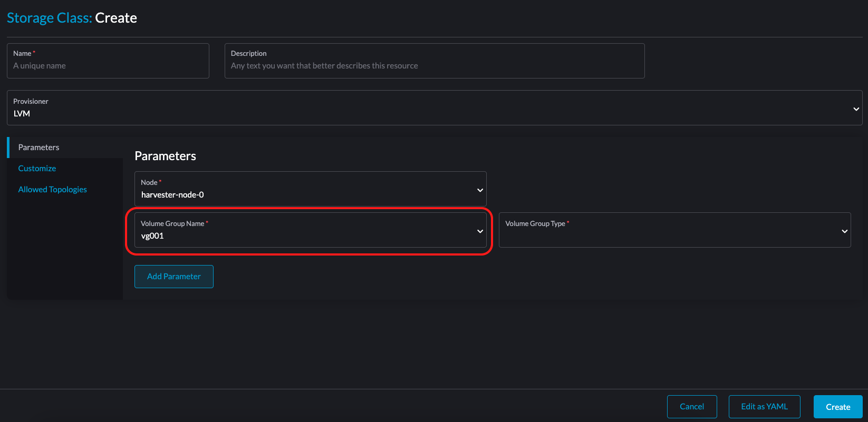
Task: Open Edit as YAML view
Action: point(764,406)
